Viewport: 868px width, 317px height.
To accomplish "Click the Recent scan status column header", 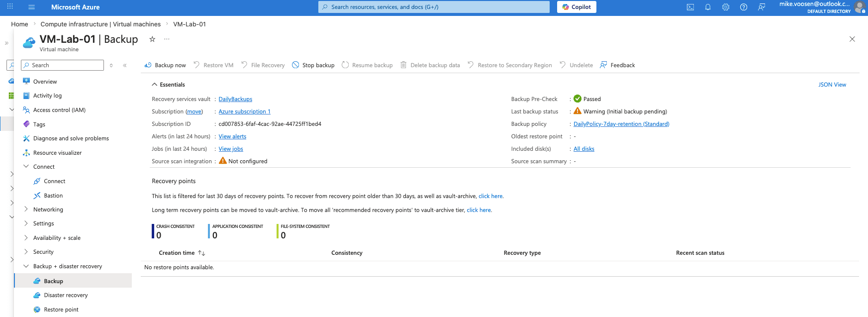I will click(x=700, y=253).
